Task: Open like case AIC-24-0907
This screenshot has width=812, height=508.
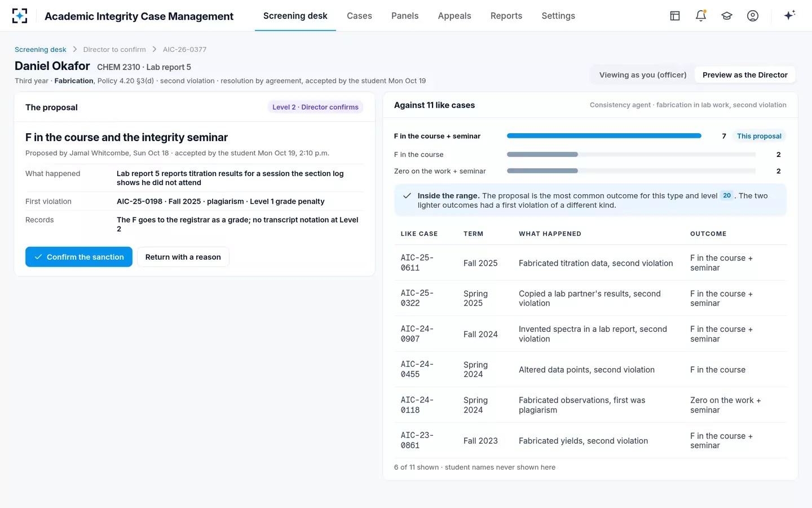Action: (417, 334)
